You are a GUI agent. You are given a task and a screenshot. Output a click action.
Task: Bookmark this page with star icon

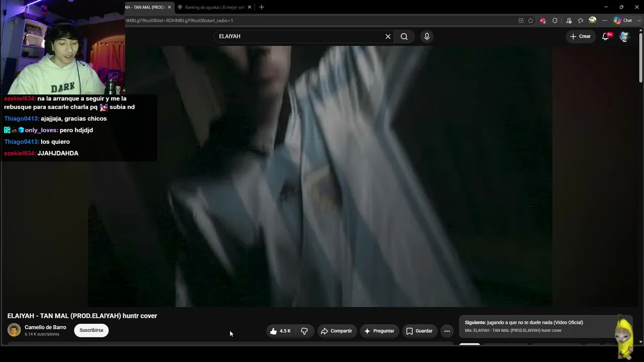531,21
